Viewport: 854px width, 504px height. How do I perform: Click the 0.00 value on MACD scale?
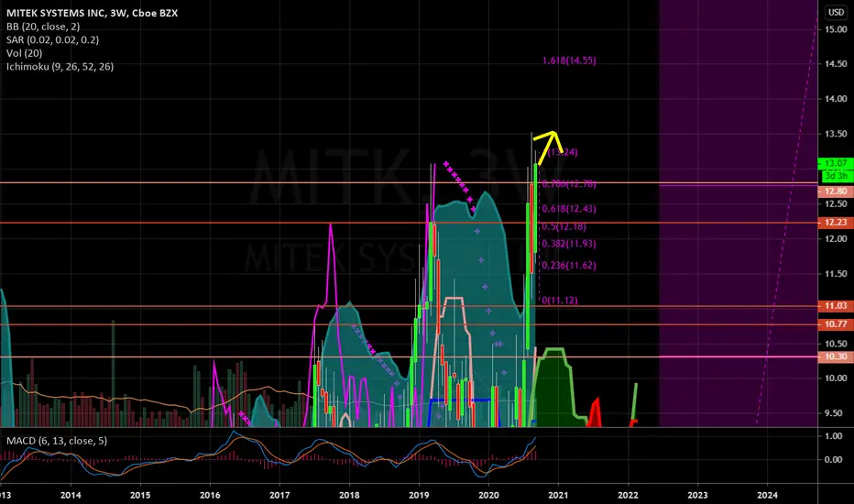pos(834,459)
